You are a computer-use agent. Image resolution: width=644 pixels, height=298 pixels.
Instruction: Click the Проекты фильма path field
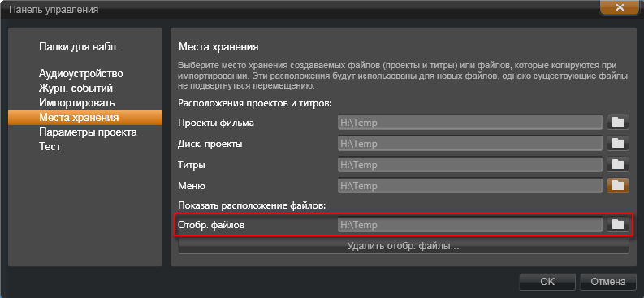470,123
